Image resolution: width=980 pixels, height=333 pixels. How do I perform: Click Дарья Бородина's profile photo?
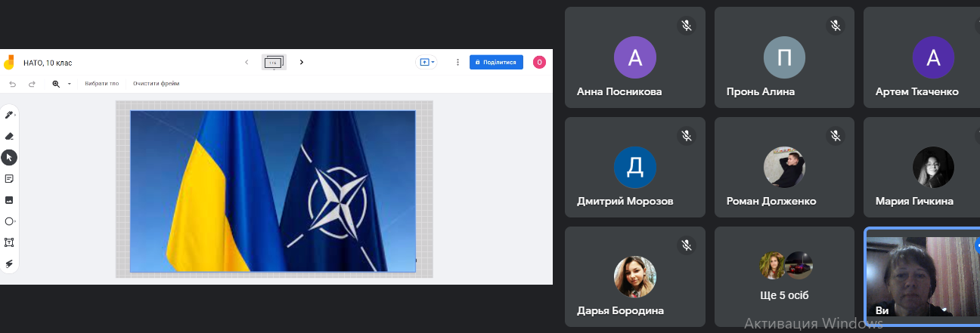(635, 277)
